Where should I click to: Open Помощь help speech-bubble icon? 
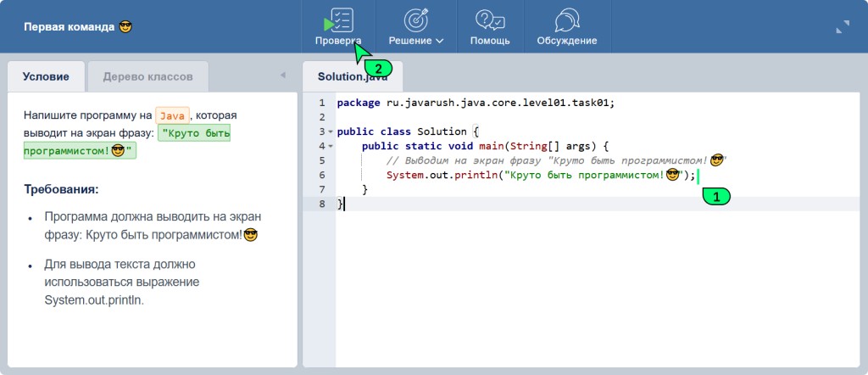[490, 20]
